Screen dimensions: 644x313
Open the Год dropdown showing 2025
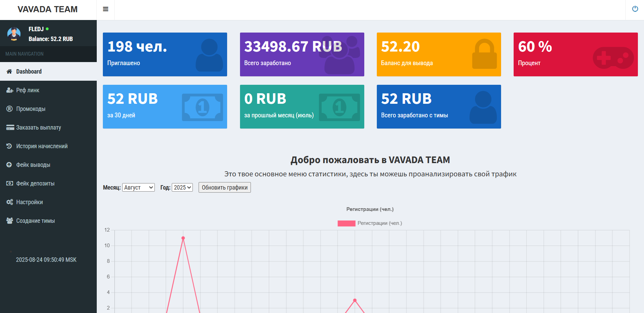click(182, 188)
